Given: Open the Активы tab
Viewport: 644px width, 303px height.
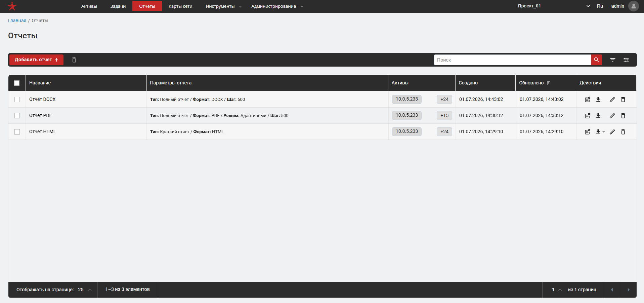Looking at the screenshot, I should tap(89, 6).
